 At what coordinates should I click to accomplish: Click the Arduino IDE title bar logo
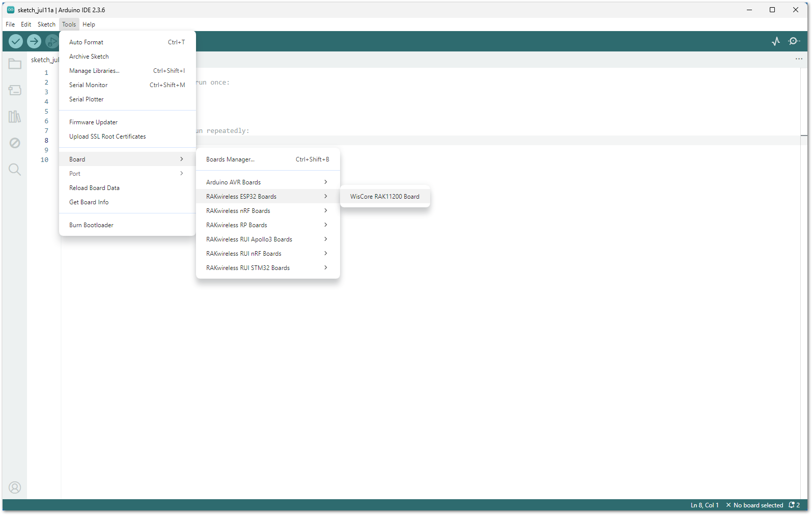point(10,10)
